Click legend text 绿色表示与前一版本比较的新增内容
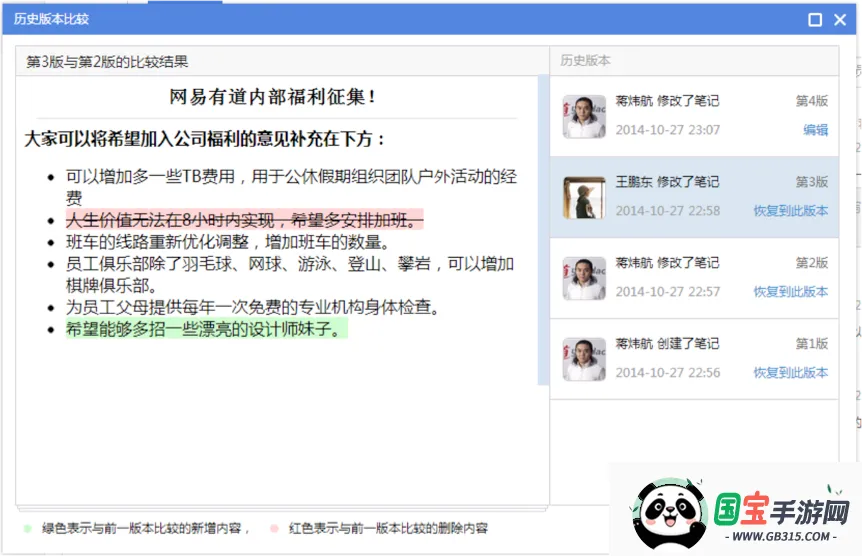Screen dimensions: 862x556 point(146,529)
